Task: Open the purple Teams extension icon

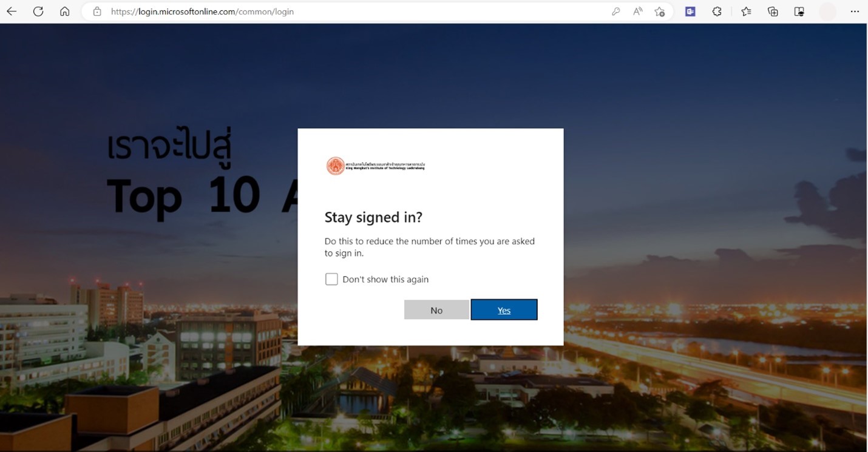Action: pyautogui.click(x=690, y=12)
